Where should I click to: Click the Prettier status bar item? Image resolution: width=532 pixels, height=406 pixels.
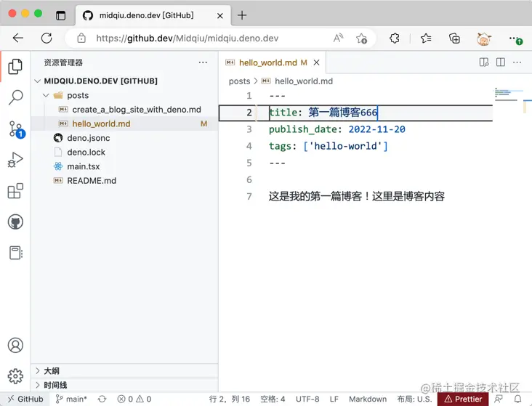pos(463,399)
